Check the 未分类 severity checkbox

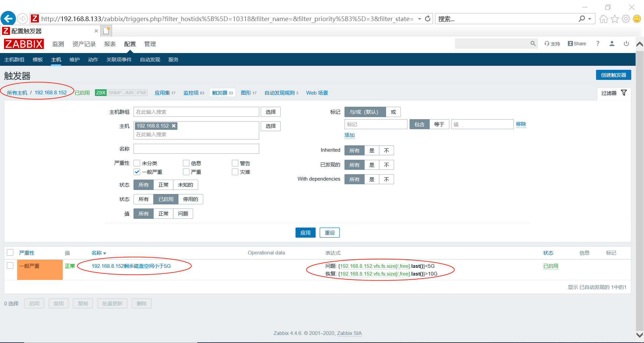click(137, 163)
